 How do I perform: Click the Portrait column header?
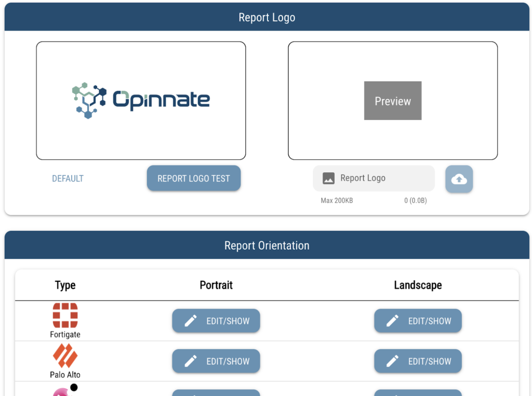click(x=216, y=285)
